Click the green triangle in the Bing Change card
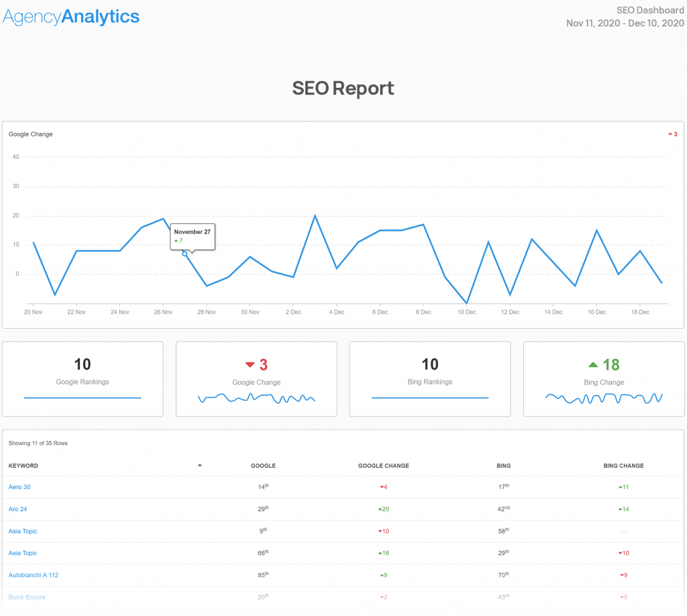 [593, 364]
